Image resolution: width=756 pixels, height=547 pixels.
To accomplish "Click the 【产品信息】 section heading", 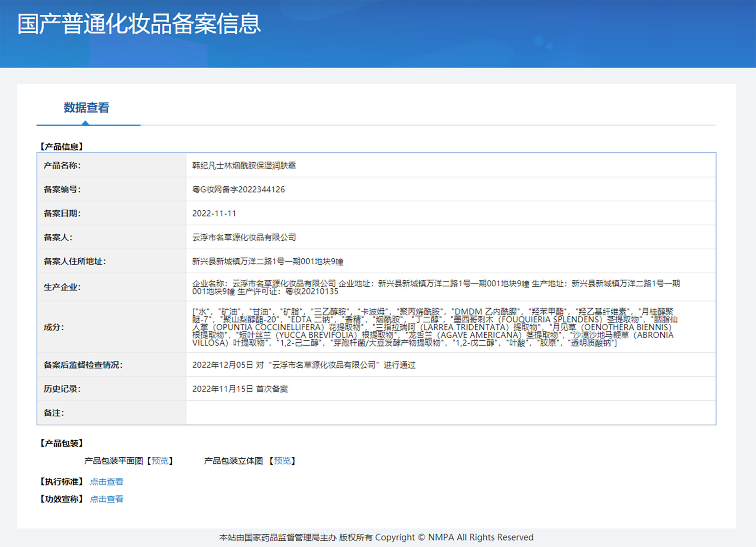I will (61, 146).
